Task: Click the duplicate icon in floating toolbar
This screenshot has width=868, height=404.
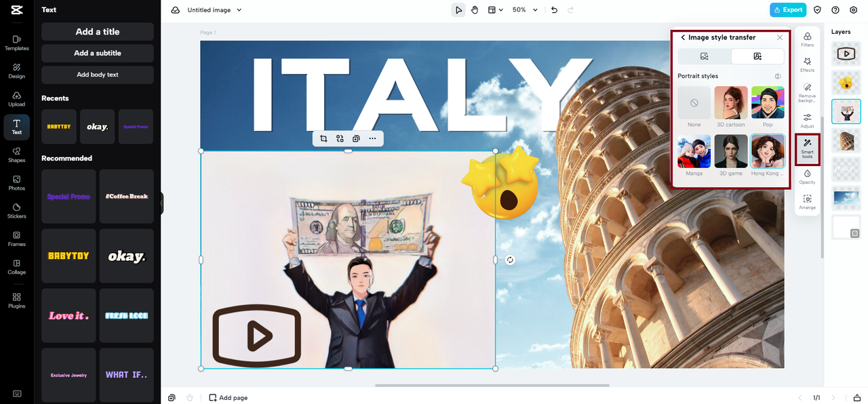Action: (356, 138)
